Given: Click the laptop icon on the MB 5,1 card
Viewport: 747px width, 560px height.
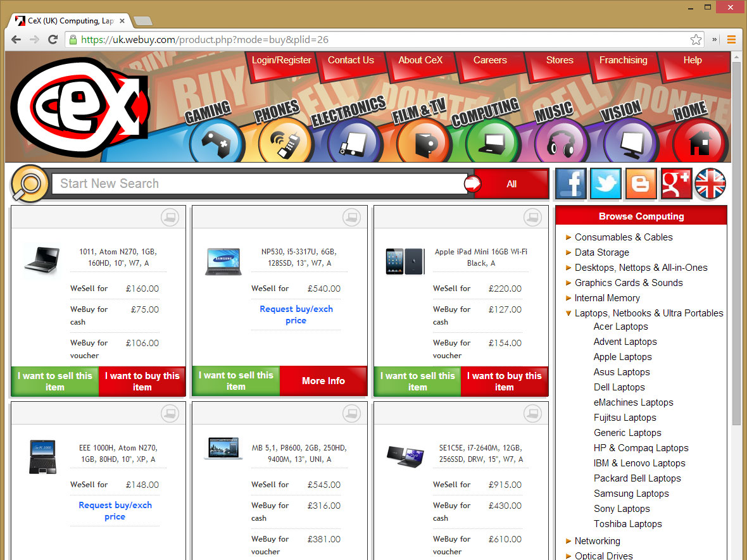Looking at the screenshot, I should (x=351, y=413).
